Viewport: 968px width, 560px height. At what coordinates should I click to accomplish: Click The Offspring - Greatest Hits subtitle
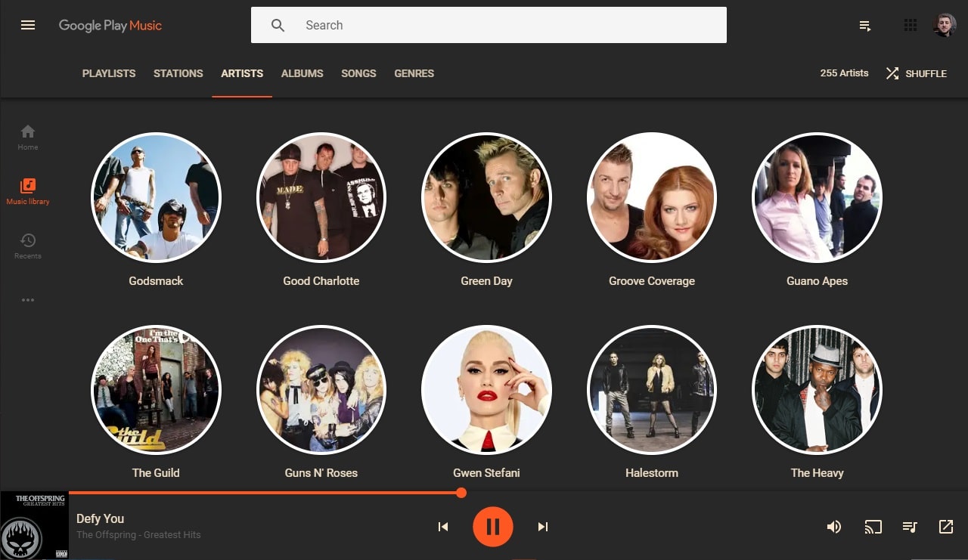click(138, 535)
